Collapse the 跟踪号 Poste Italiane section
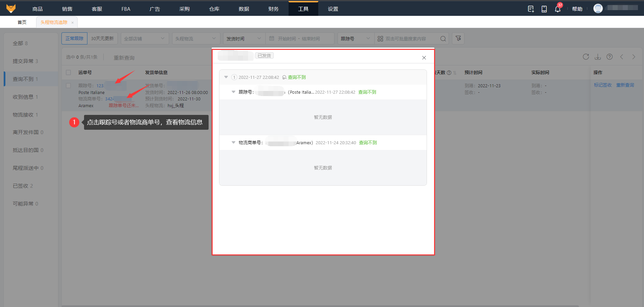The height and width of the screenshot is (307, 644). pyautogui.click(x=233, y=92)
